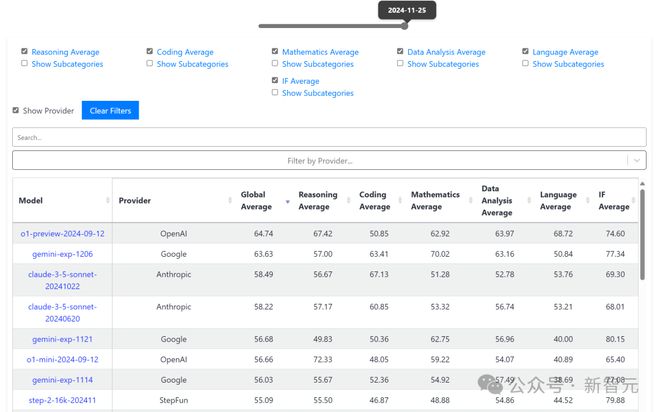Click the Data Analysis Average sort icon

tap(530, 201)
